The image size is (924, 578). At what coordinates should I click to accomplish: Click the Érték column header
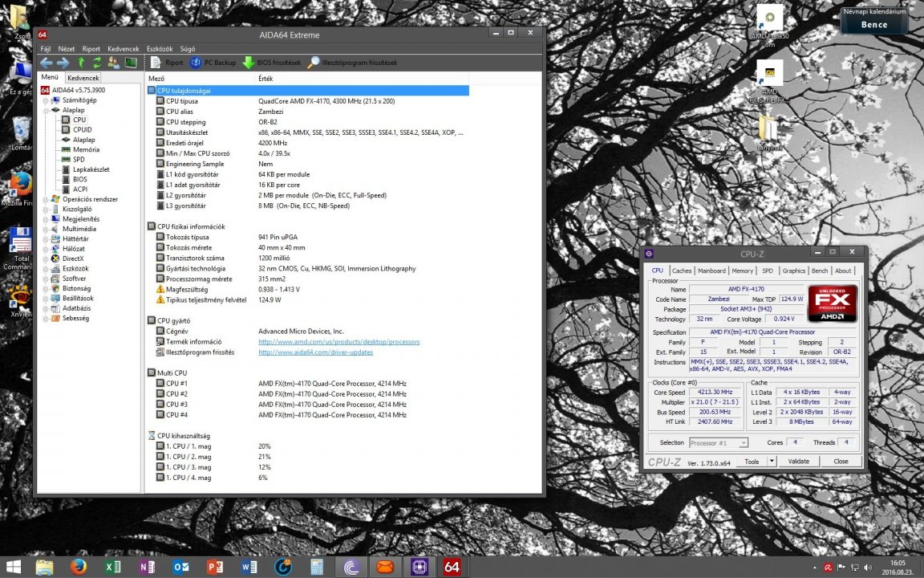pos(265,78)
